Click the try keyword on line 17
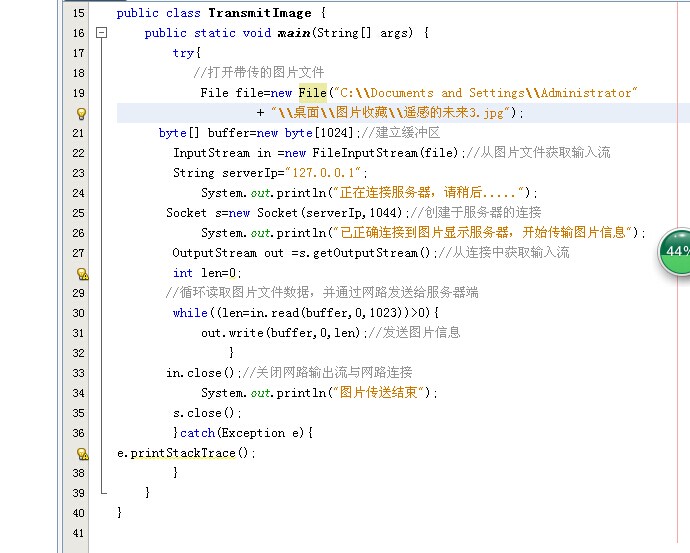 point(184,53)
